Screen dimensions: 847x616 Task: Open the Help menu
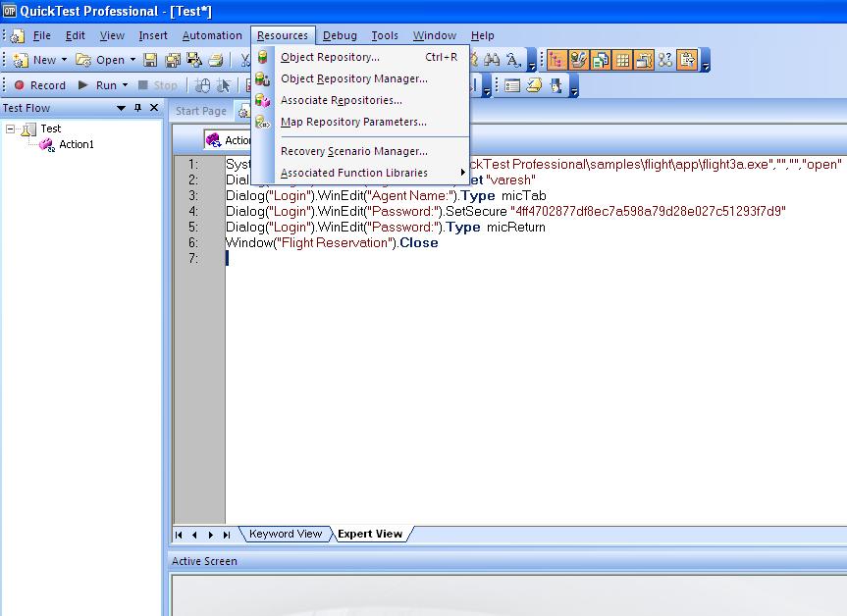[x=482, y=35]
